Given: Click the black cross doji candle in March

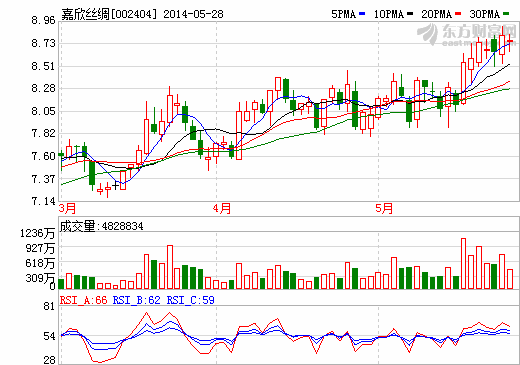Looking at the screenshot, I should click(115, 186).
